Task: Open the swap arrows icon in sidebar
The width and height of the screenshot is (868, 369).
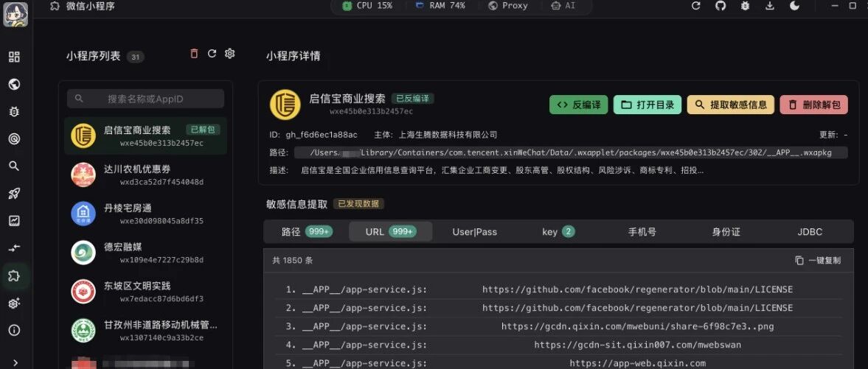Action: pos(15,248)
